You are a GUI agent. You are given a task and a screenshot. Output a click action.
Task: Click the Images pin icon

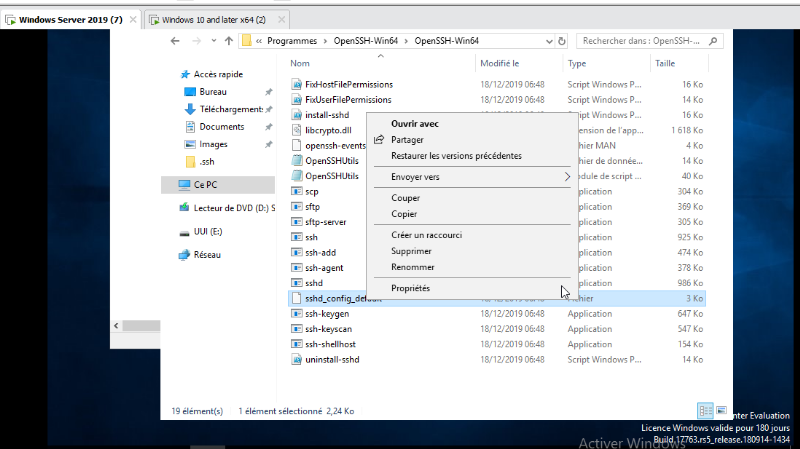click(268, 144)
